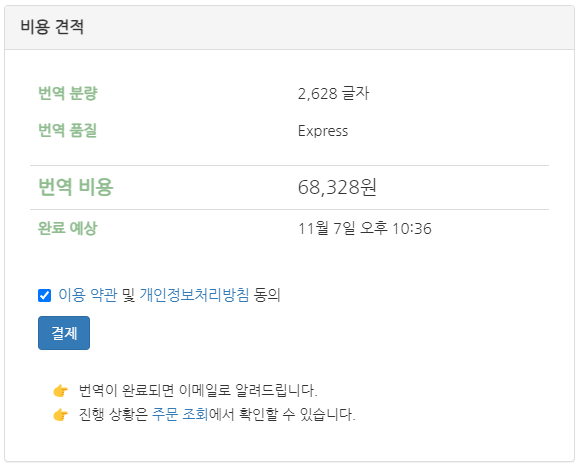Click the 동의 agreement text
This screenshot has width=582, height=472.
(x=267, y=295)
